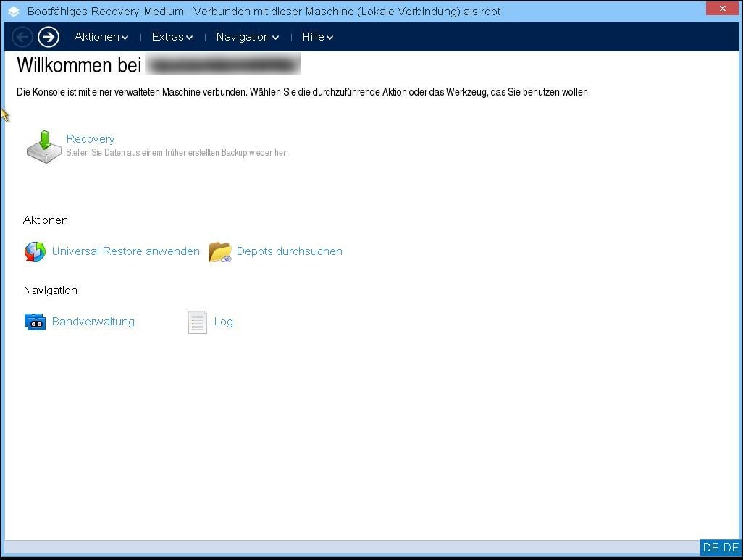Open the Log document icon
The width and height of the screenshot is (743, 560).
point(197,322)
